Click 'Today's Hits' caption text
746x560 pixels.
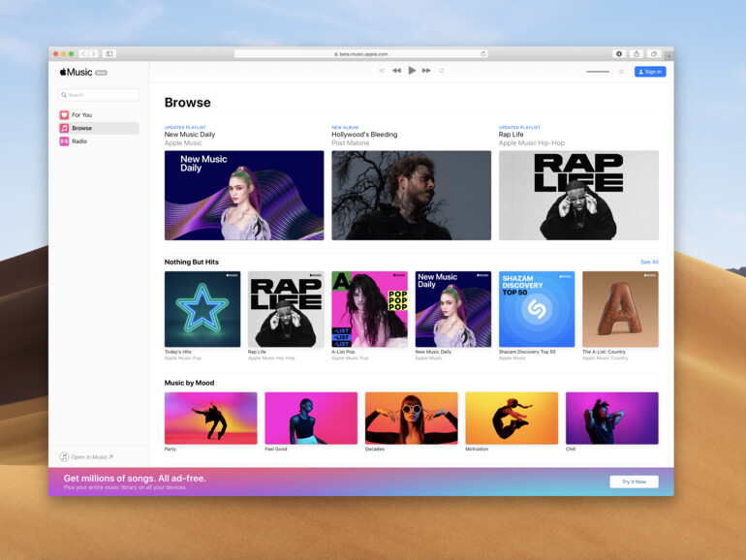pyautogui.click(x=178, y=352)
